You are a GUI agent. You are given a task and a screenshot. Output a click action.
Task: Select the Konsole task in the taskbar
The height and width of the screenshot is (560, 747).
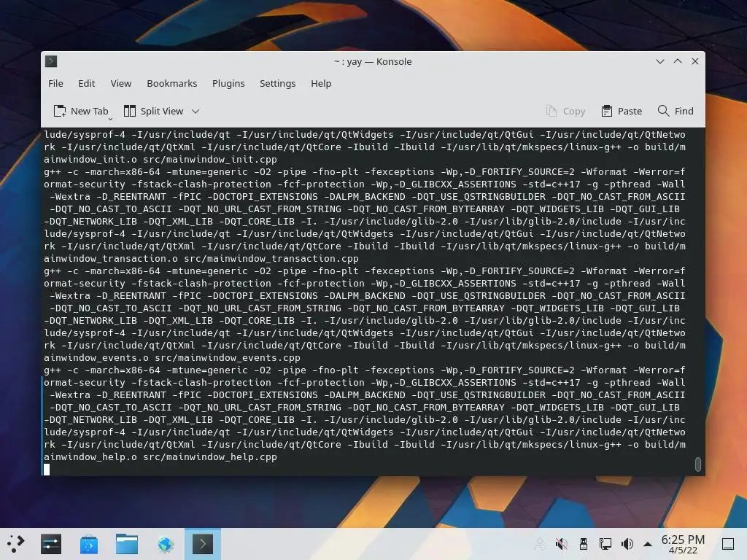click(x=203, y=544)
